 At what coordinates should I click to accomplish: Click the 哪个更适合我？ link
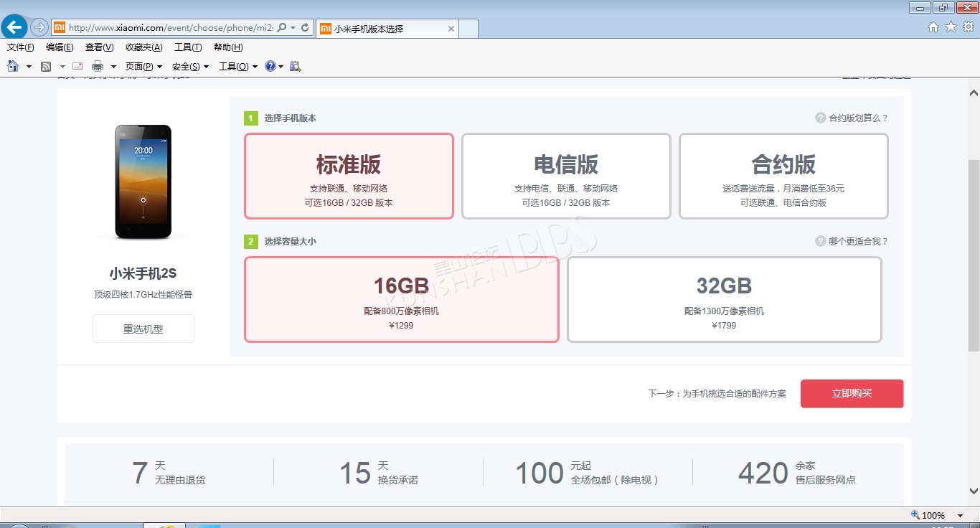[x=858, y=241]
